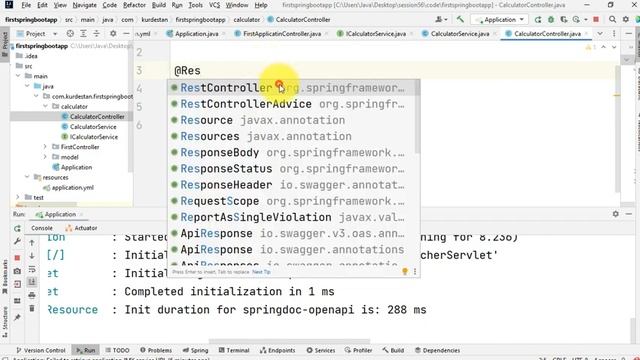Open the completion popup more options
Image resolution: width=640 pixels, height=360 pixels.
pyautogui.click(x=415, y=271)
